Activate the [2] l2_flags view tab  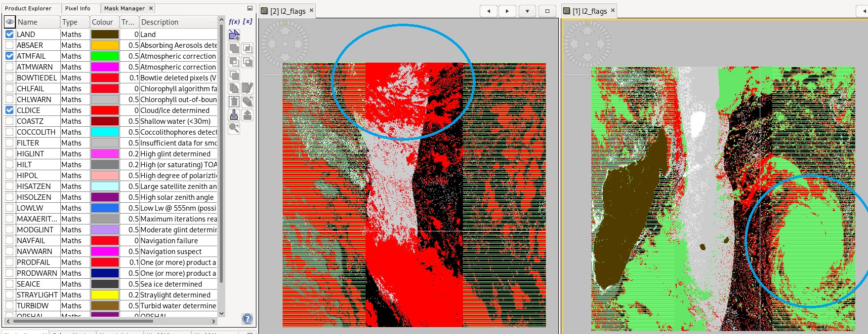pyautogui.click(x=288, y=11)
